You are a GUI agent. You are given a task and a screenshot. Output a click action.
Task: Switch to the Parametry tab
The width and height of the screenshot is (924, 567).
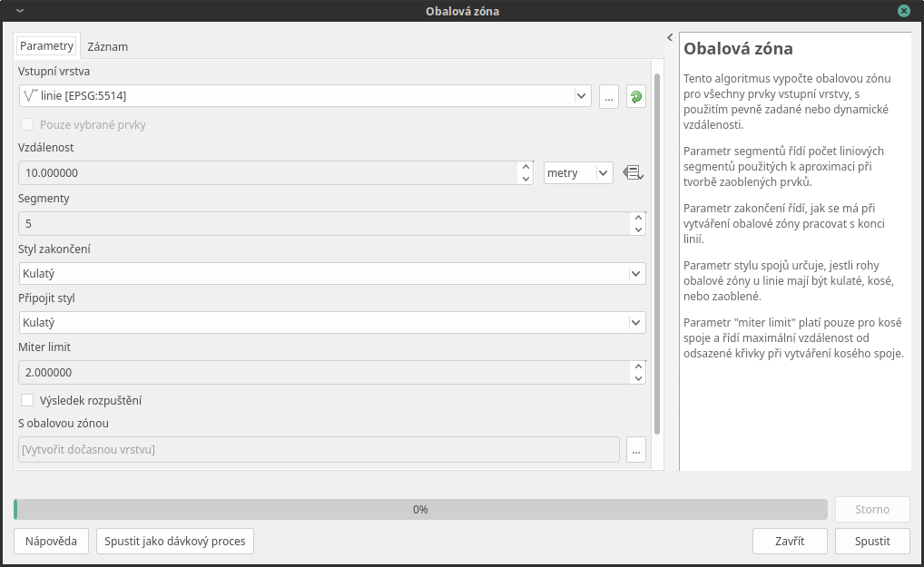click(46, 46)
